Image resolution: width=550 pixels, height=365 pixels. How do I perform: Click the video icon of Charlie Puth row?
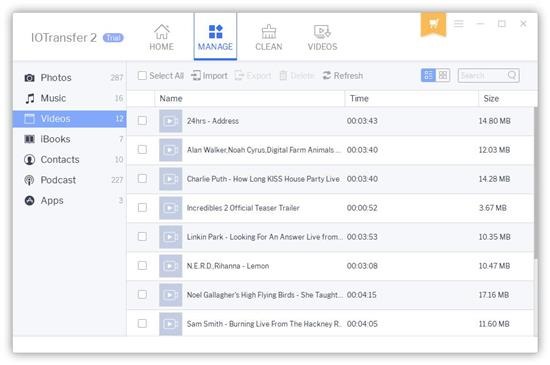coord(170,179)
